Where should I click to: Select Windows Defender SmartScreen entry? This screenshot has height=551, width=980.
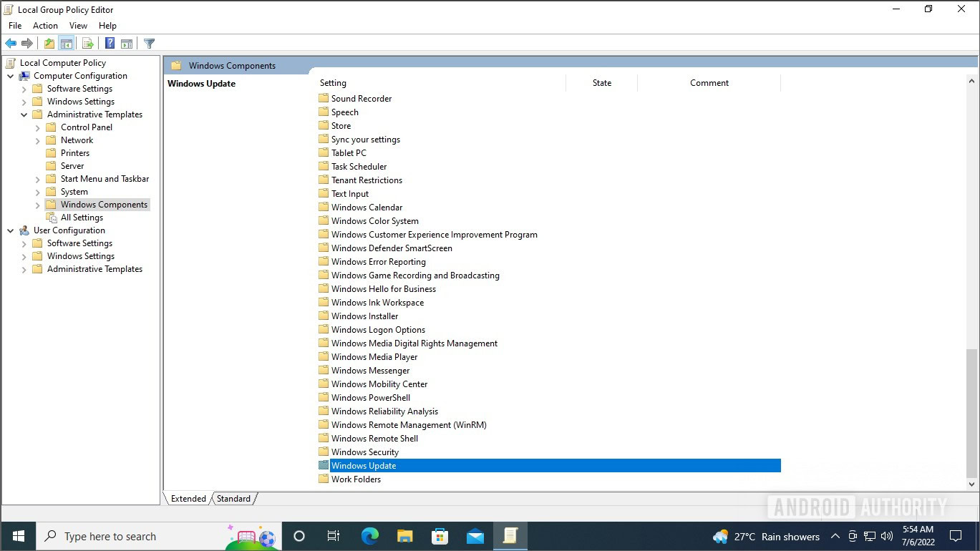click(x=392, y=248)
